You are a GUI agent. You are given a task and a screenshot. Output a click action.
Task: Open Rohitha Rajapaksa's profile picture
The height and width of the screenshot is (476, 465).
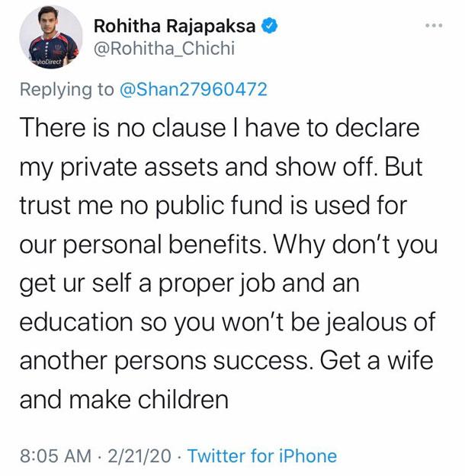[x=51, y=37]
